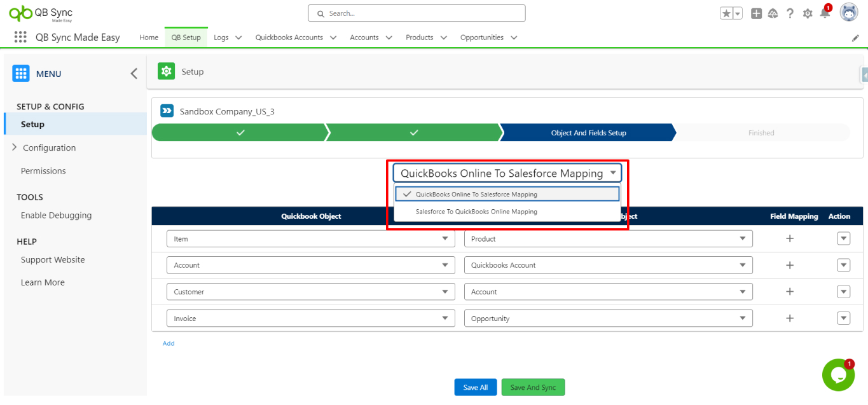Add field mapping for the Customer row
This screenshot has height=405, width=868.
(x=790, y=292)
